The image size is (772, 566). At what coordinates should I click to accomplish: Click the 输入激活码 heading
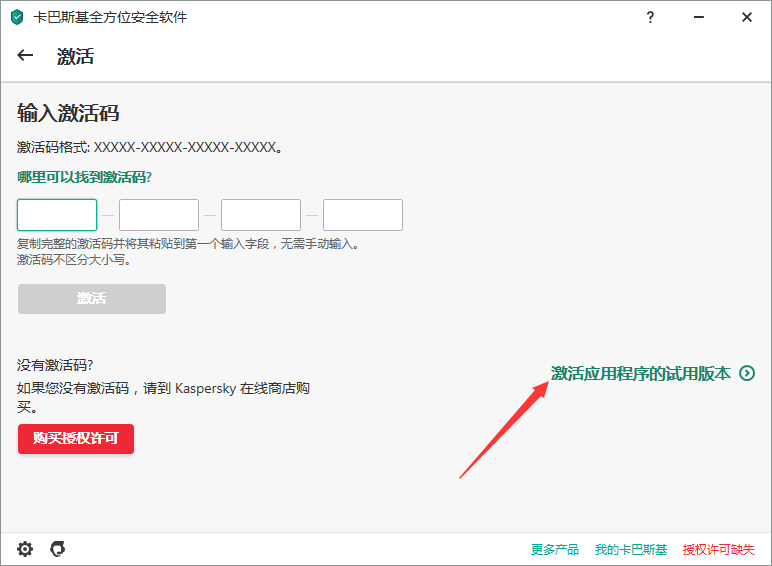click(x=68, y=113)
